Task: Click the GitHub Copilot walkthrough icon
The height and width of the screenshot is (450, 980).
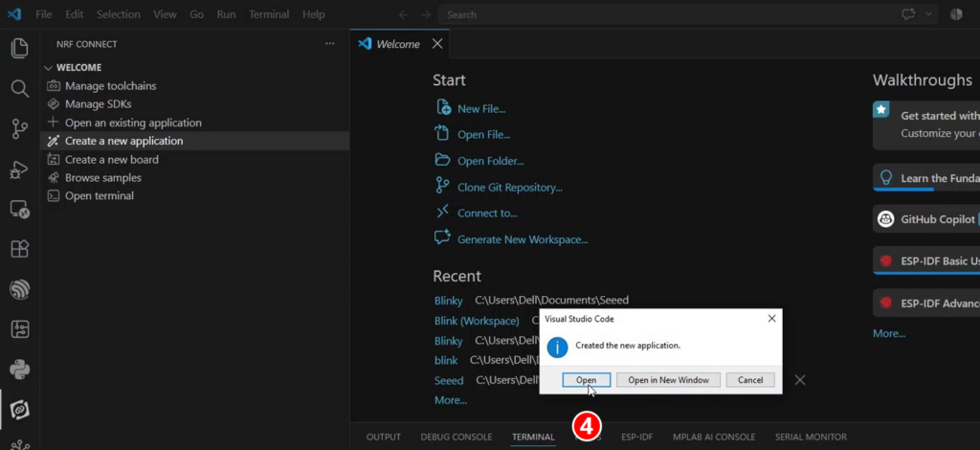Action: click(x=885, y=219)
